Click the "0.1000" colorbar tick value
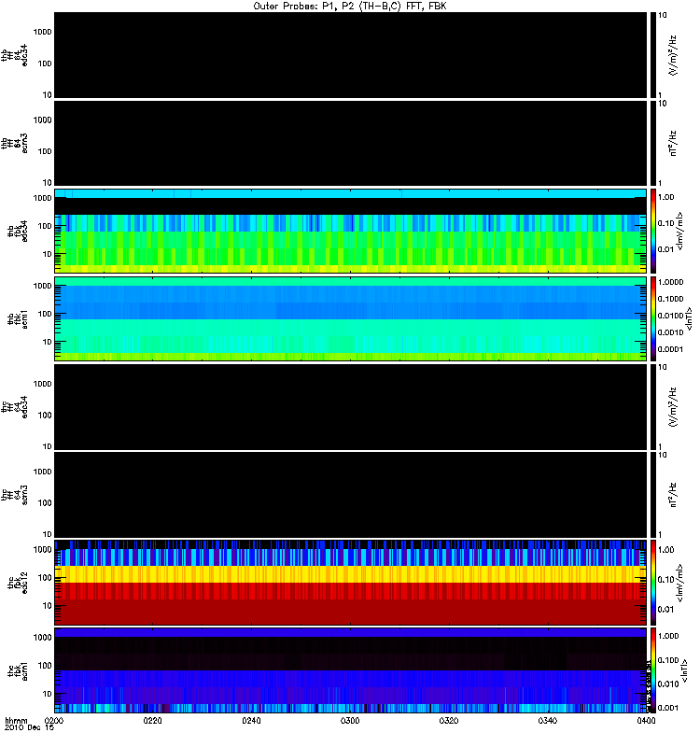Image resolution: width=700 pixels, height=747 pixels. point(670,299)
